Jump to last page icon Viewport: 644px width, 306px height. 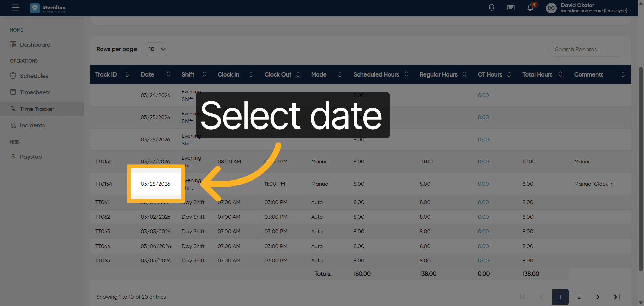pos(616,297)
